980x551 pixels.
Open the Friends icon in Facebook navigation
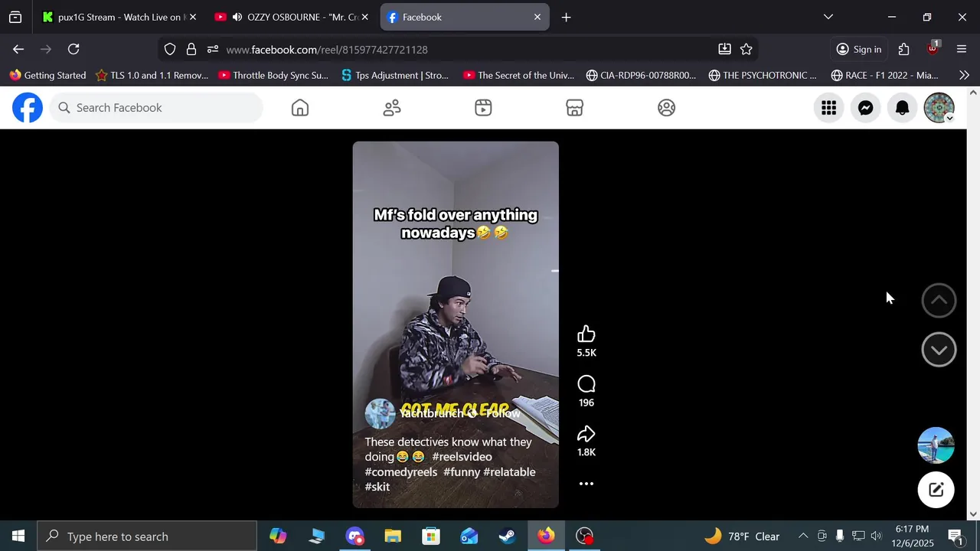(392, 108)
